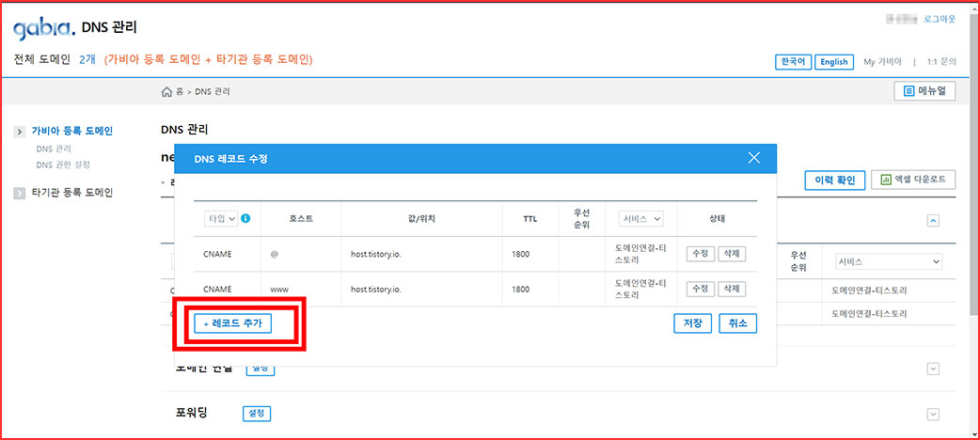
Task: Expand the 포워딩 section chevron
Action: tap(933, 414)
